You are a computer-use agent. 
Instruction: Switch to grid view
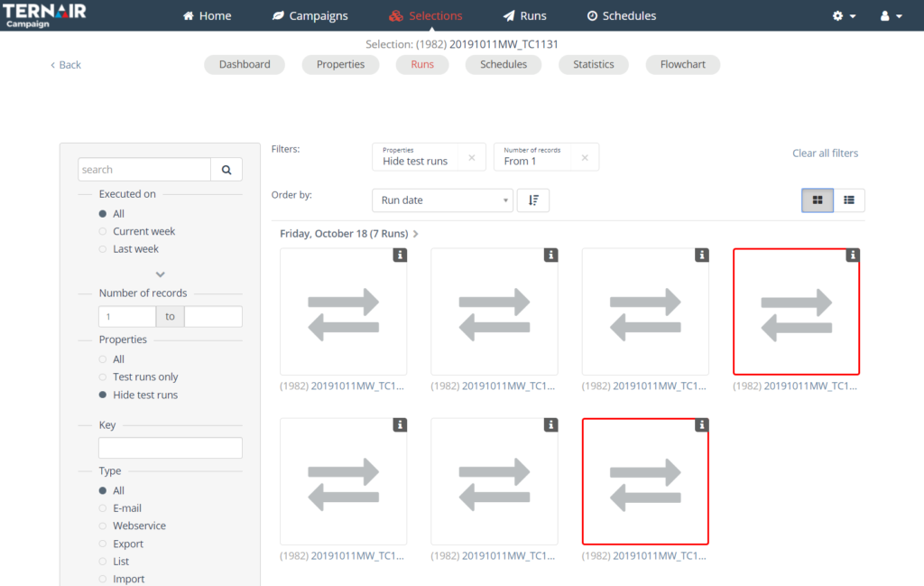point(818,200)
